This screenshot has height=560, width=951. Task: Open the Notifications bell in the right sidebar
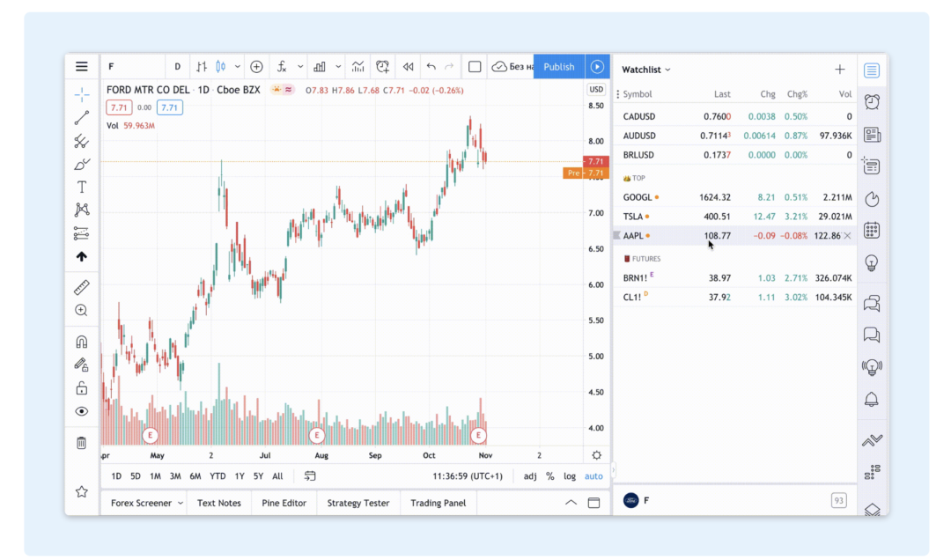coord(872,399)
